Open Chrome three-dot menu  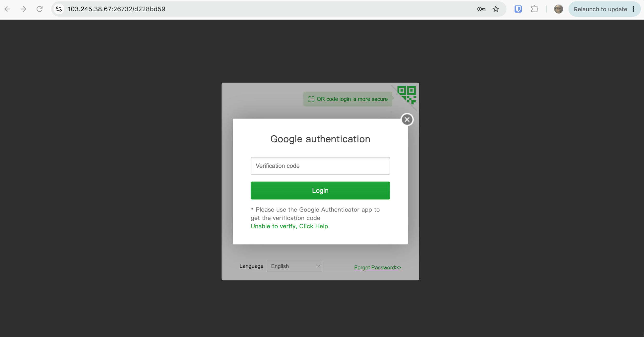(x=634, y=9)
